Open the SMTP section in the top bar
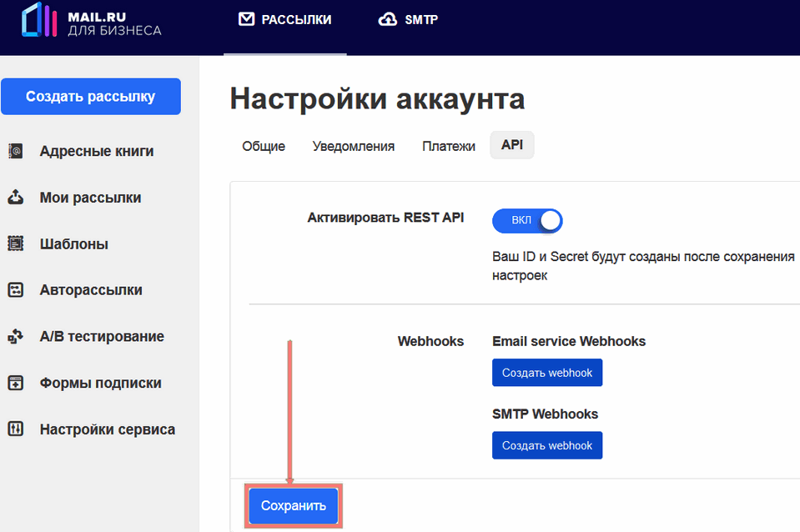Viewport: 800px width, 532px height. pos(408,18)
